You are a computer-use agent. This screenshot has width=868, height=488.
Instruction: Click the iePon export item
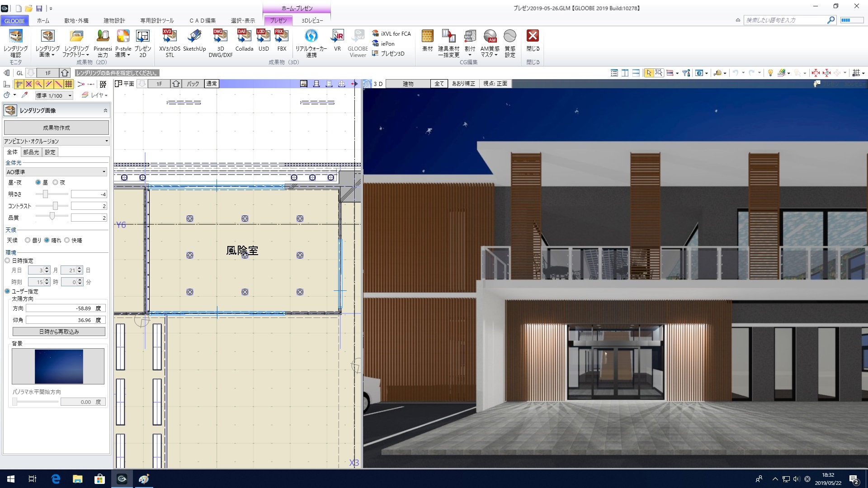[383, 43]
